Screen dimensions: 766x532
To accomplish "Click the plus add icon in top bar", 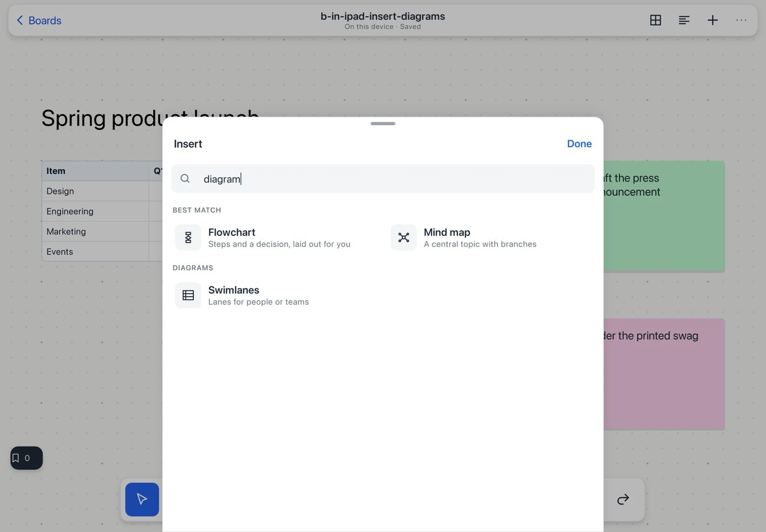I will tap(712, 20).
